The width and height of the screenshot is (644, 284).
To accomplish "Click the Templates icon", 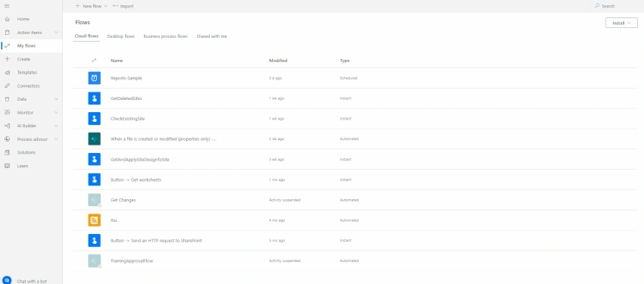I will 7,73.
